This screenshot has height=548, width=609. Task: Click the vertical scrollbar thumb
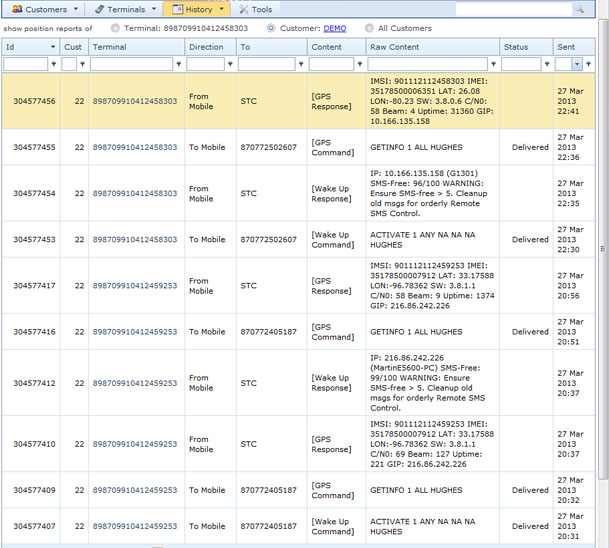coord(603,249)
